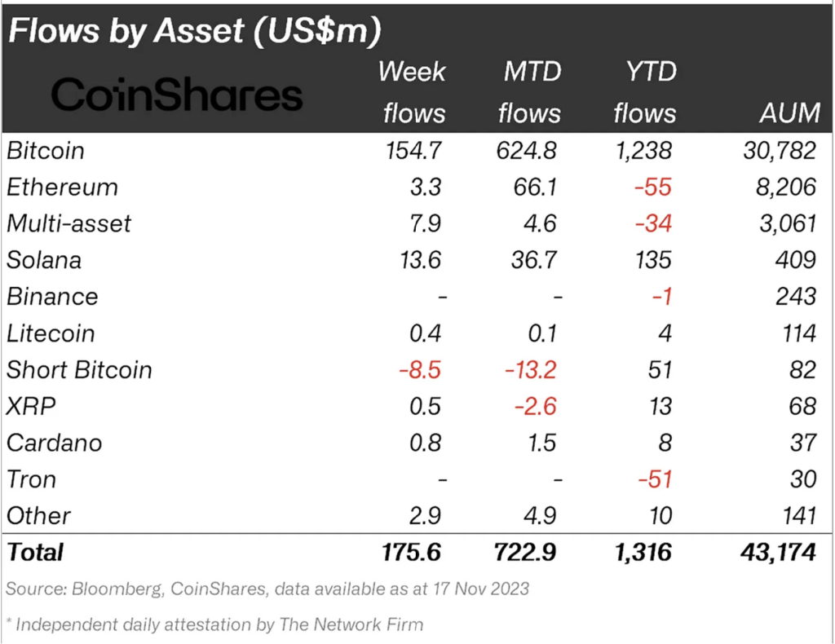The image size is (835, 644).
Task: Click the Network Firm attestation footnote
Action: (x=215, y=625)
